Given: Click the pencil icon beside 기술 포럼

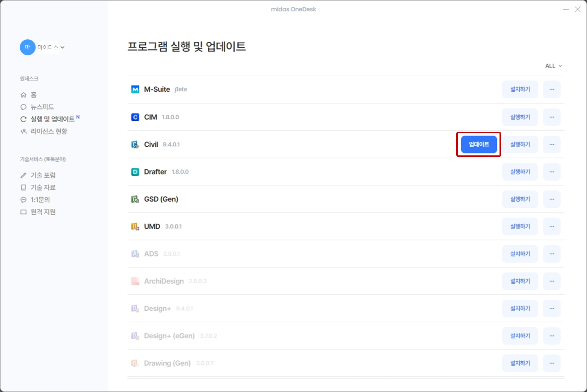Looking at the screenshot, I should tap(23, 175).
